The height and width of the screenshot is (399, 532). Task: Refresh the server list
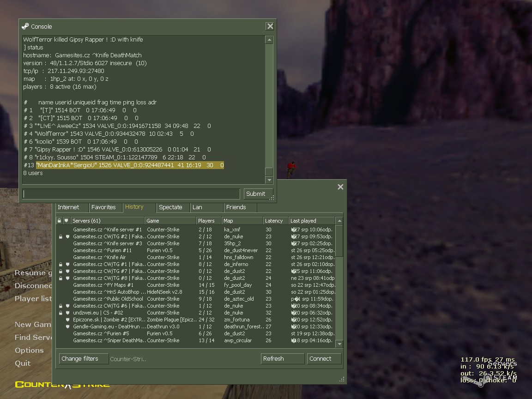(282, 359)
